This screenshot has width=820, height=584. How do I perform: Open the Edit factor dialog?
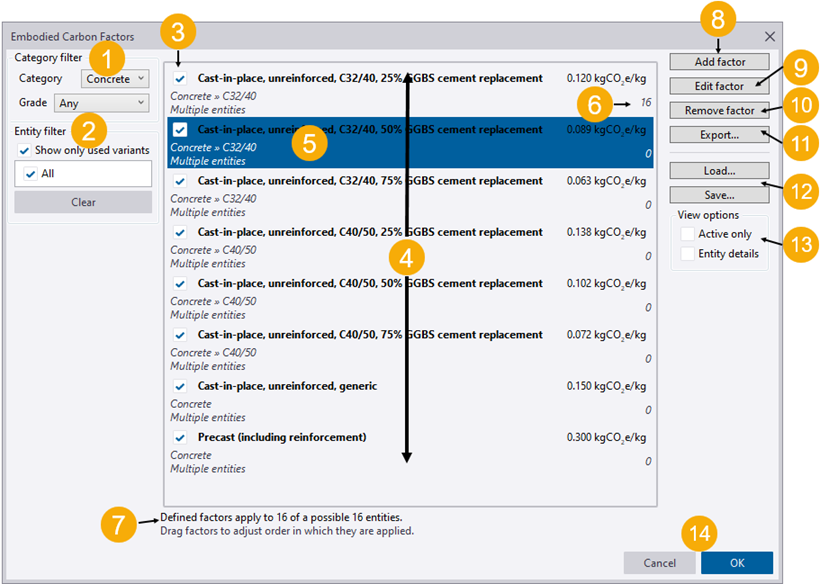pos(719,86)
